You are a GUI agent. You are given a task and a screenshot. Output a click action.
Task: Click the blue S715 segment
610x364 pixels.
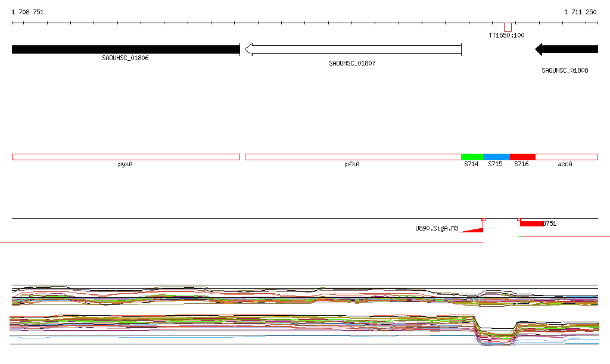[x=496, y=157]
